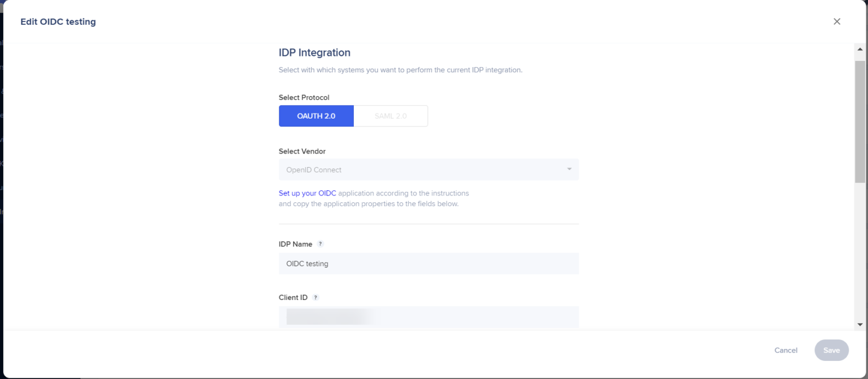Click the vendor dropdown chevron arrow
This screenshot has width=868, height=379.
click(570, 169)
